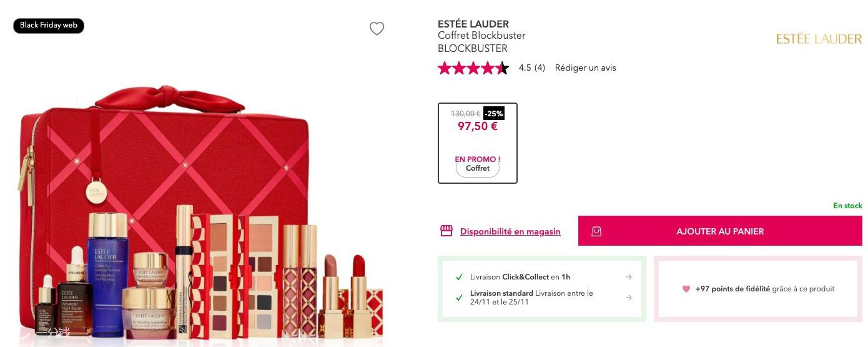The image size is (868, 347).
Task: Open Disponibilité en magasin link
Action: (x=510, y=231)
